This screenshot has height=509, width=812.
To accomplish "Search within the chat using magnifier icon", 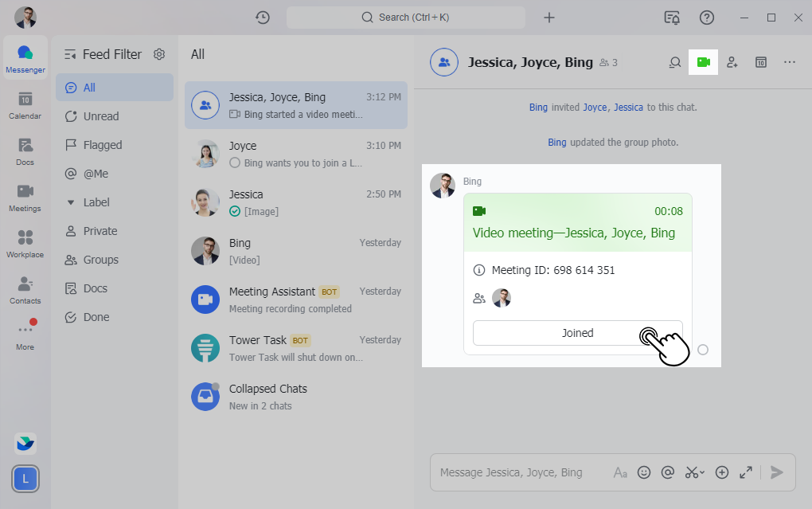I will [x=675, y=62].
